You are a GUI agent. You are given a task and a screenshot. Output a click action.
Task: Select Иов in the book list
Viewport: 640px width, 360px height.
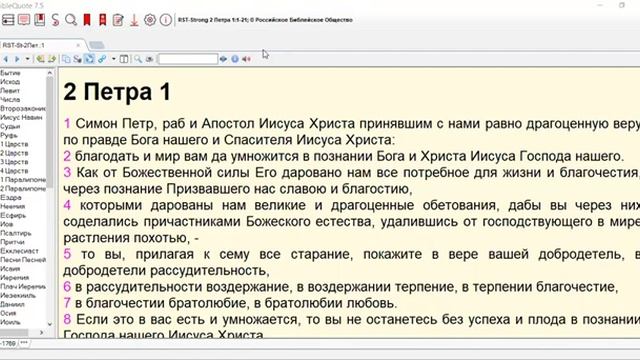coord(7,224)
